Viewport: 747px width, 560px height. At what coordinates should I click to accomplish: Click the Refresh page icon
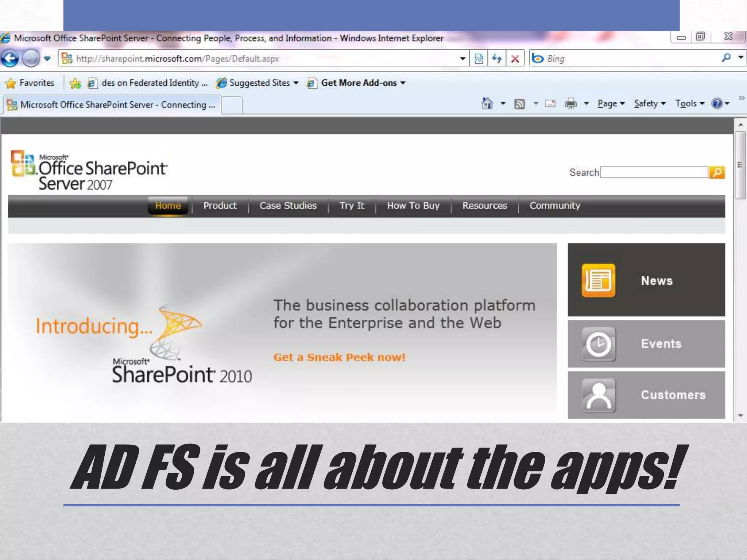[x=497, y=59]
